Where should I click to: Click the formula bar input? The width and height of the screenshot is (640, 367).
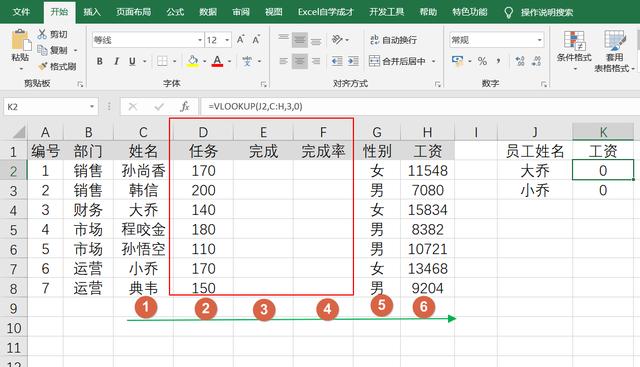point(420,107)
